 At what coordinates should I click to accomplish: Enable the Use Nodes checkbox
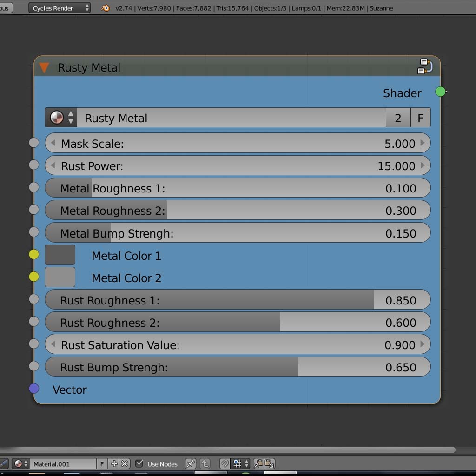[x=139, y=463]
